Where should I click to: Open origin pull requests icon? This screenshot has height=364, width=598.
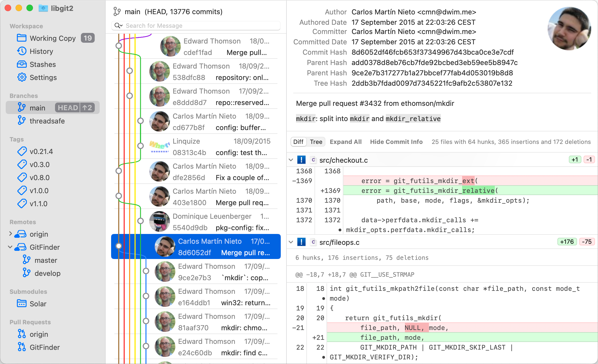22,334
